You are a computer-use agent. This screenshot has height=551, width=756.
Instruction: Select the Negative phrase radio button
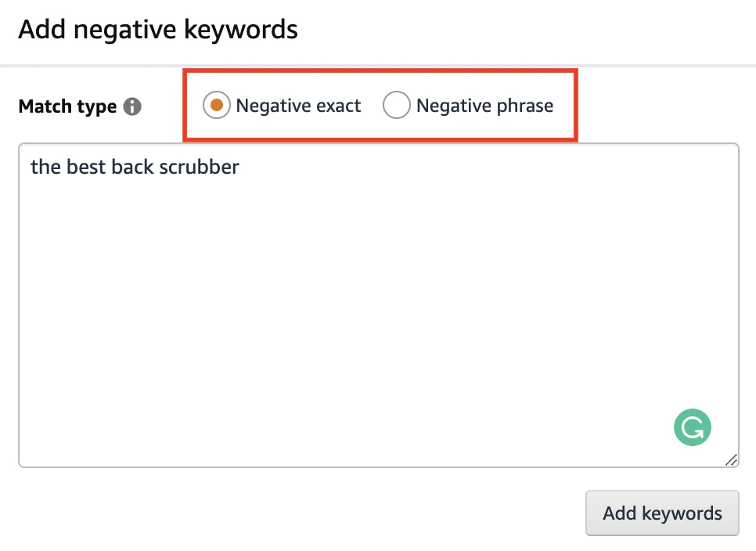tap(396, 105)
